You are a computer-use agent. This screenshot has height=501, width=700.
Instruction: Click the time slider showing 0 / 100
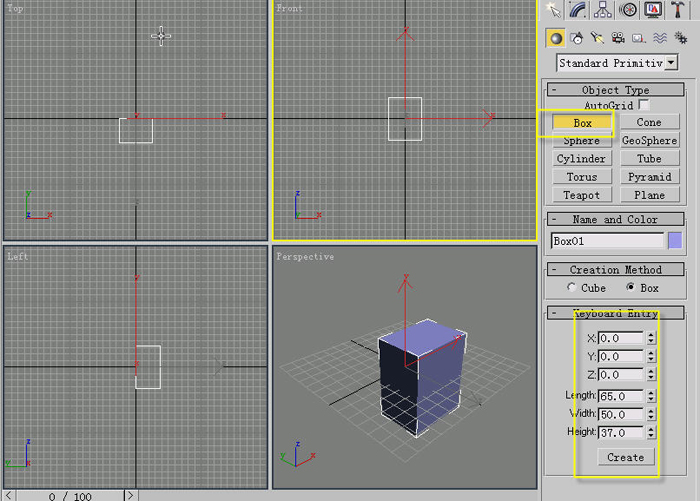click(70, 496)
